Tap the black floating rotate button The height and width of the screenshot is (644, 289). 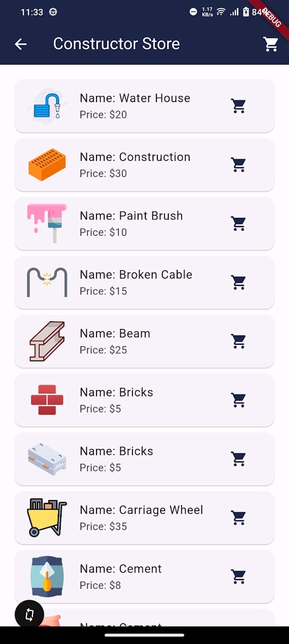29,614
